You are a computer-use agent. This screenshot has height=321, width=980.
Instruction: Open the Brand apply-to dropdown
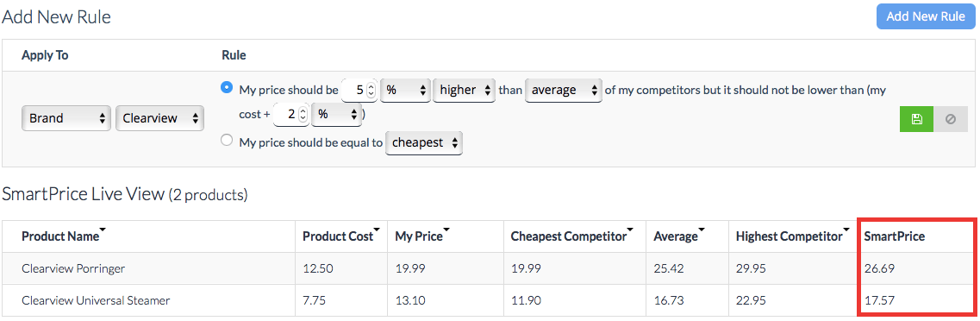66,117
